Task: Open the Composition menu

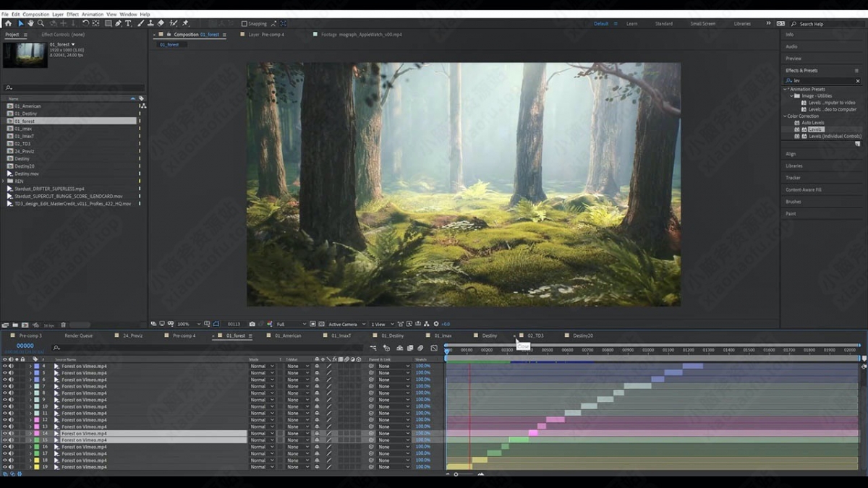Action: tap(35, 14)
